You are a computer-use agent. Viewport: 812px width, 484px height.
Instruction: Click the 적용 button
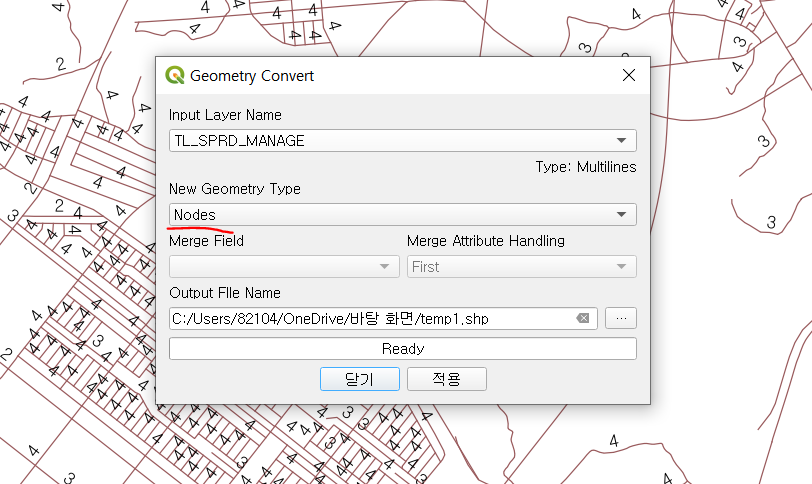click(x=446, y=379)
